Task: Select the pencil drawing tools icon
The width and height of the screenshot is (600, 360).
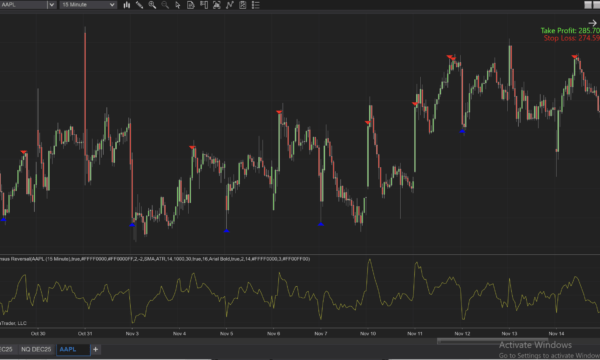Action: coord(139,5)
